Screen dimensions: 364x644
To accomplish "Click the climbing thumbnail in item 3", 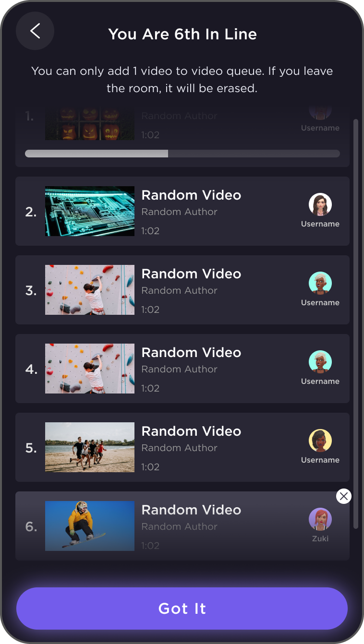I will [90, 290].
